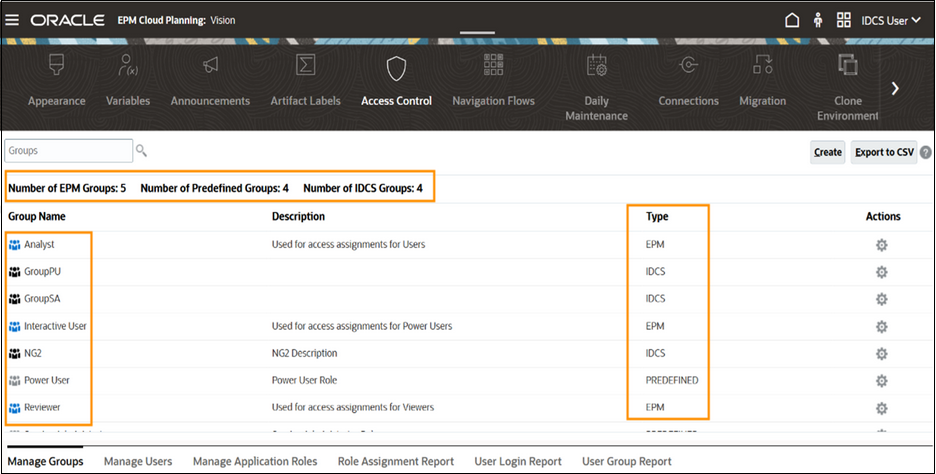Image resolution: width=936 pixels, height=474 pixels.
Task: Click the Type column header
Action: point(657,216)
